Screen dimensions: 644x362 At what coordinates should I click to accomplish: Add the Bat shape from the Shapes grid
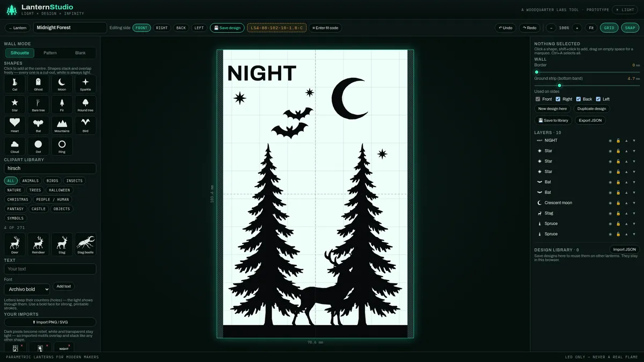tap(38, 125)
